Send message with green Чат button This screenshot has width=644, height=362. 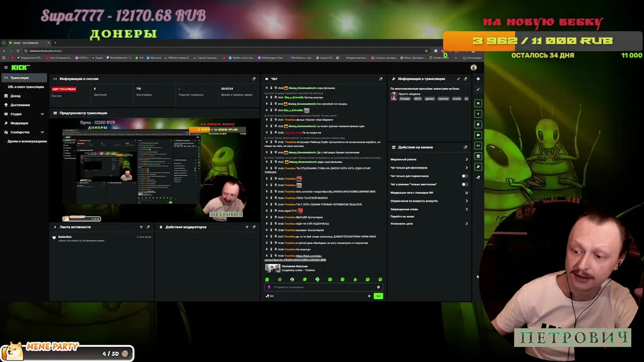378,296
